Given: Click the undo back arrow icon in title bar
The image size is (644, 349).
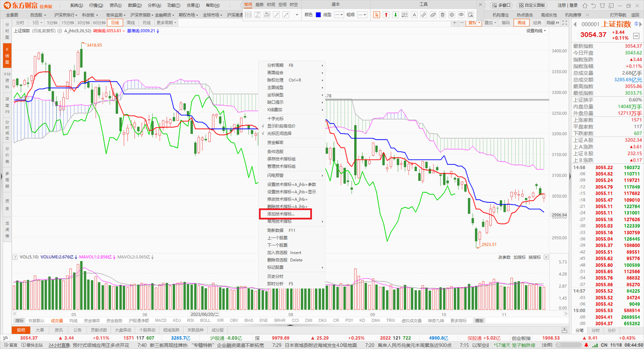Looking at the screenshot, I should tap(592, 5).
